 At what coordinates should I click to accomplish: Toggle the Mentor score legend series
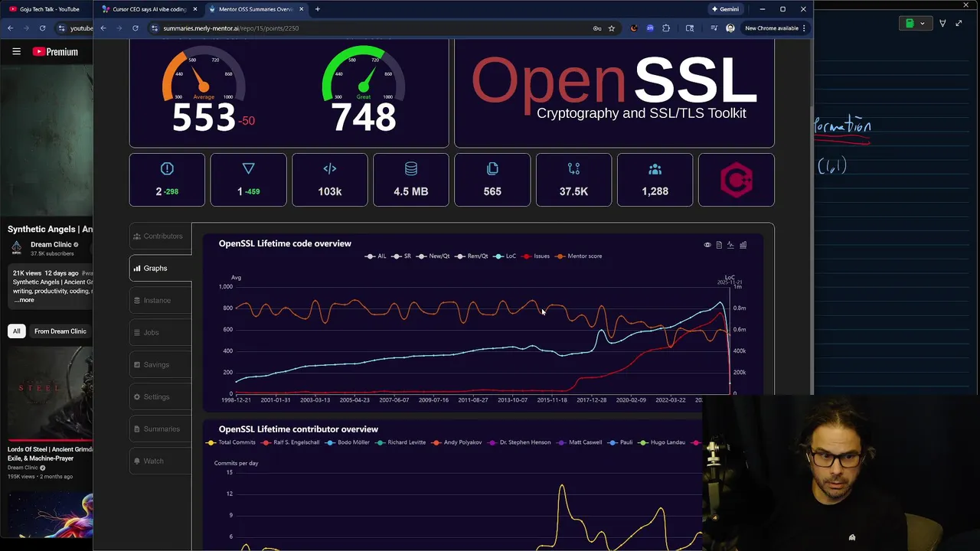pos(579,256)
